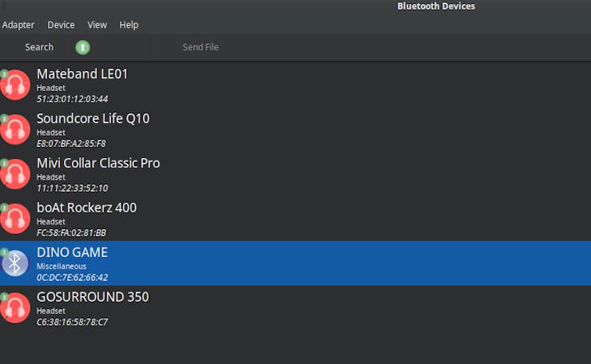Click the Soundcore Life Q10 headset icon

[x=15, y=129]
